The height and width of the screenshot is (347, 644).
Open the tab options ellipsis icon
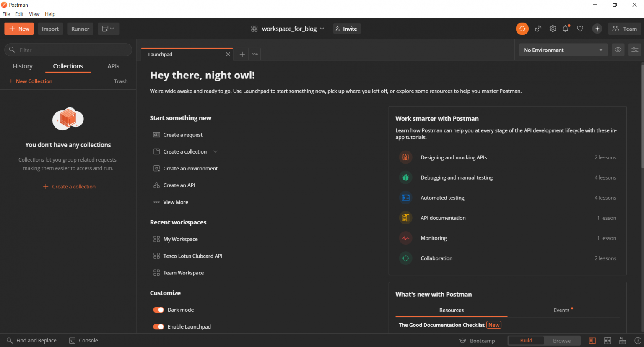[254, 54]
